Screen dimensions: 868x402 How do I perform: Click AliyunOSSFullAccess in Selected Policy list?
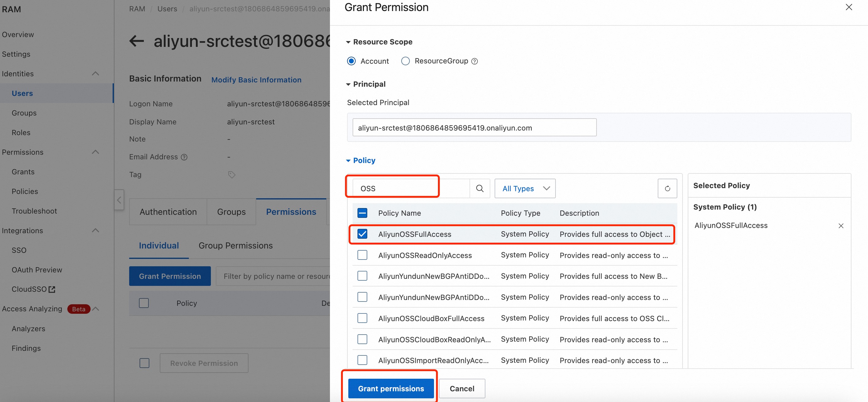[731, 225]
